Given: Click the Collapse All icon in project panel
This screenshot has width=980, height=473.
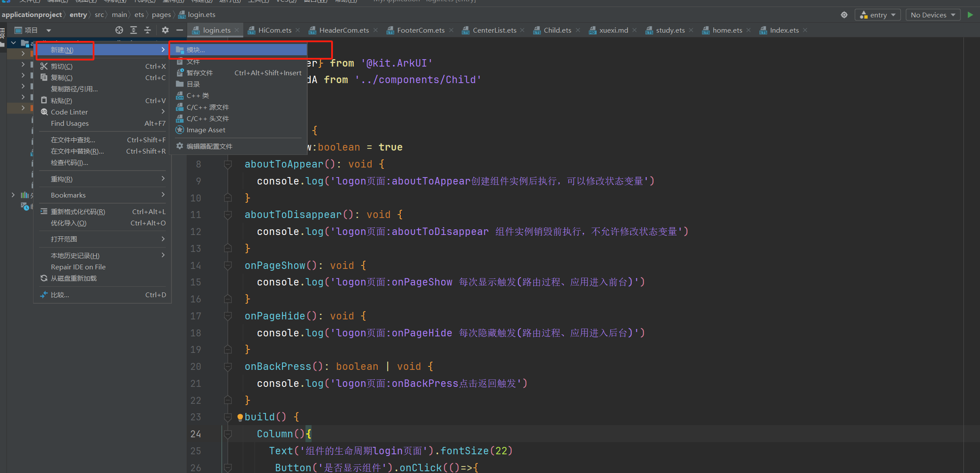Looking at the screenshot, I should [x=148, y=30].
